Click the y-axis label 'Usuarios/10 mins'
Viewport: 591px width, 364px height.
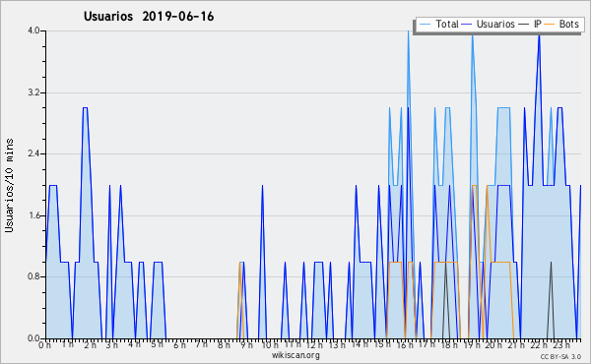(x=9, y=186)
